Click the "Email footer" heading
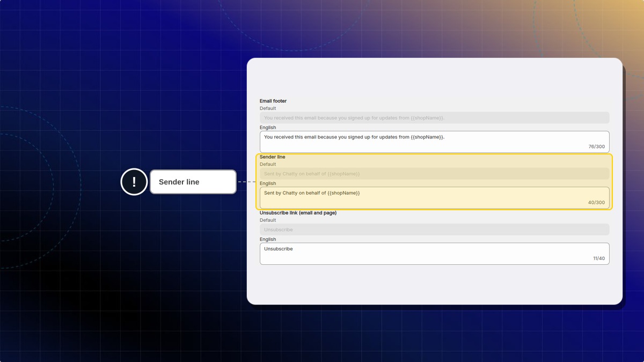Viewport: 644px width, 362px height. pyautogui.click(x=273, y=101)
